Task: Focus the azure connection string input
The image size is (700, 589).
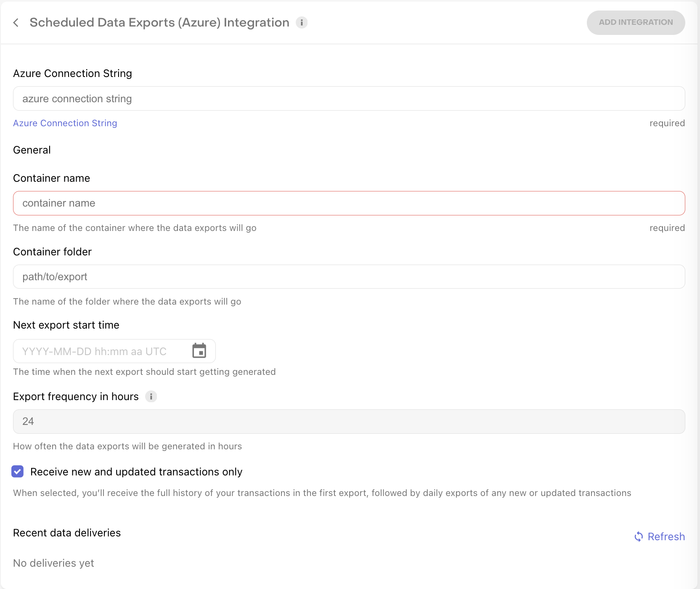Action: pyautogui.click(x=349, y=99)
